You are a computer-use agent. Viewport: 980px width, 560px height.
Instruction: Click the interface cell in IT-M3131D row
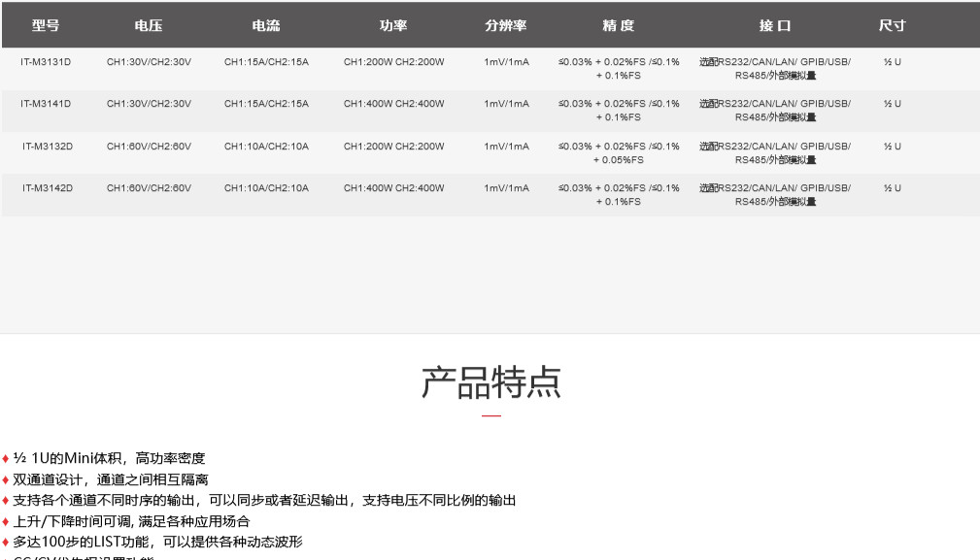coord(775,68)
